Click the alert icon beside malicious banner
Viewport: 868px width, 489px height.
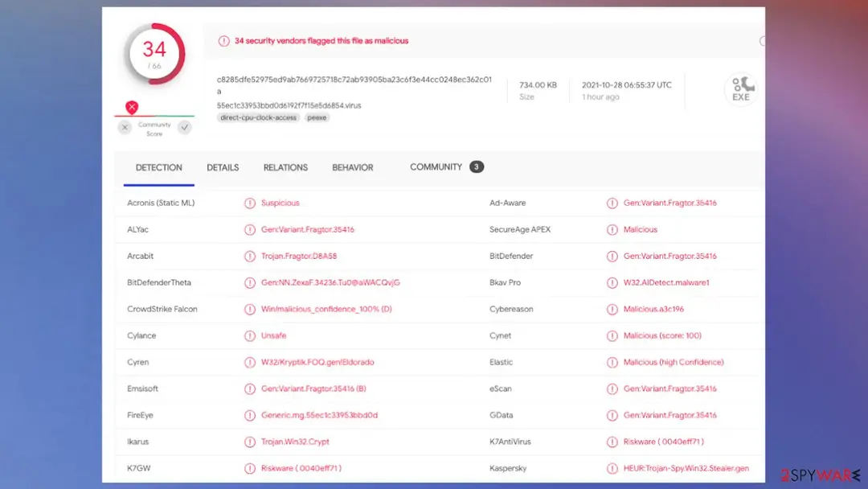(x=223, y=41)
